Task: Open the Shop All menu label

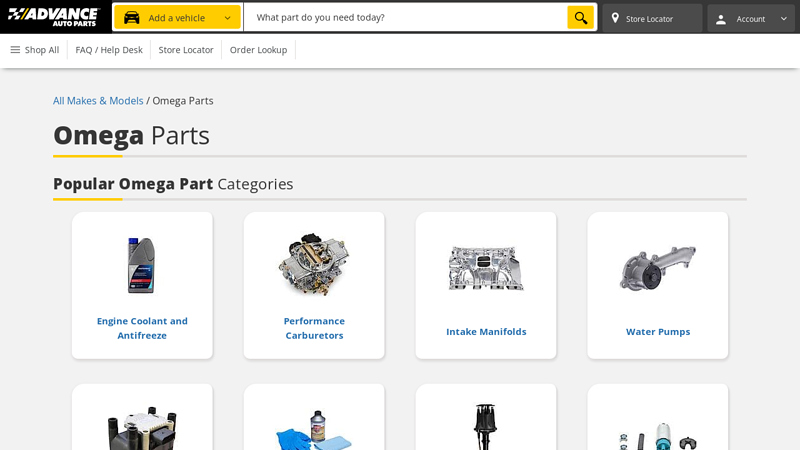Action: pos(42,50)
